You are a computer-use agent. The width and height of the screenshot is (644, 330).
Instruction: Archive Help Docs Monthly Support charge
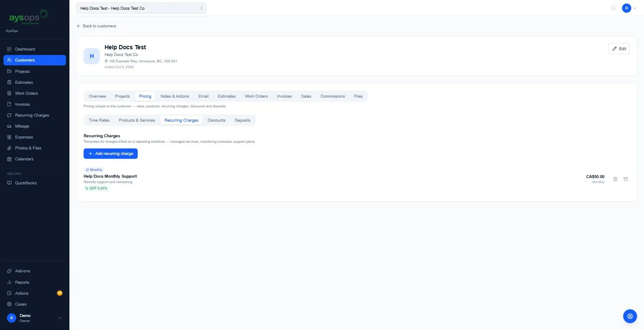(x=625, y=179)
